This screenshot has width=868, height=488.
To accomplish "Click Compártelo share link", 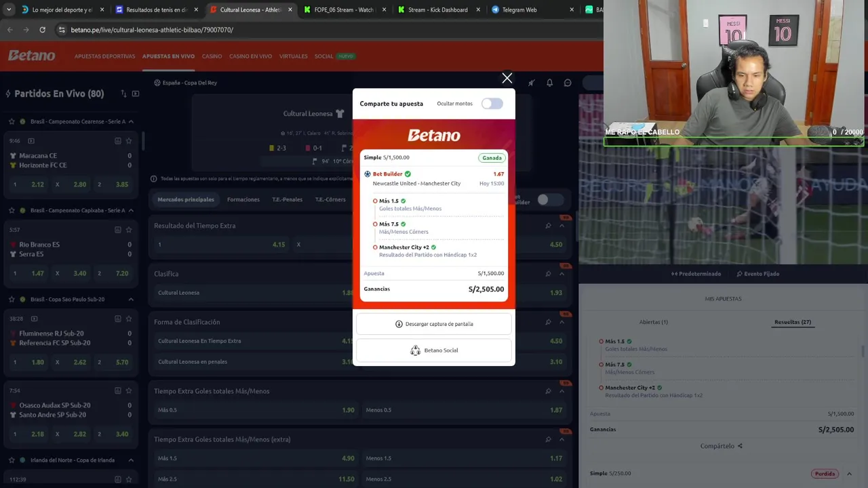I will coord(721,446).
